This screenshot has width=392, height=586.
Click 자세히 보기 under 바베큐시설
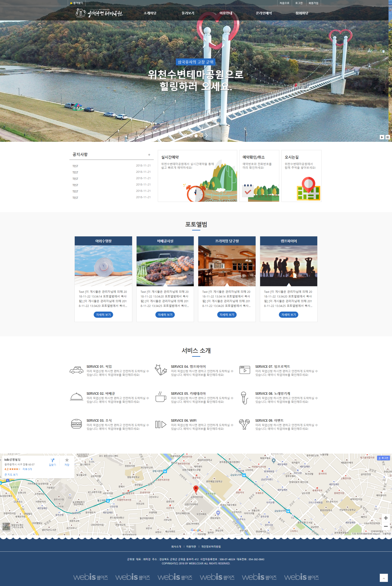[x=165, y=315]
